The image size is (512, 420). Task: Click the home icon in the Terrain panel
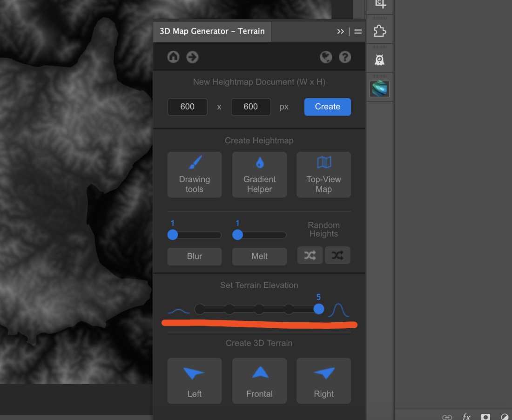pos(173,57)
